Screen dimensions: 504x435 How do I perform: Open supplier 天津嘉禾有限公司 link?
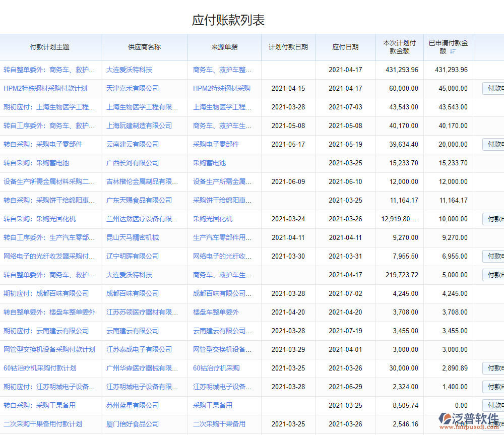click(x=133, y=88)
